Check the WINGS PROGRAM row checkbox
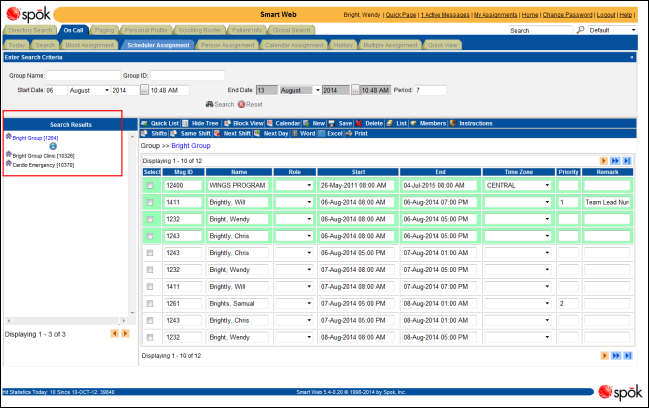This screenshot has height=408, width=649. 150,186
